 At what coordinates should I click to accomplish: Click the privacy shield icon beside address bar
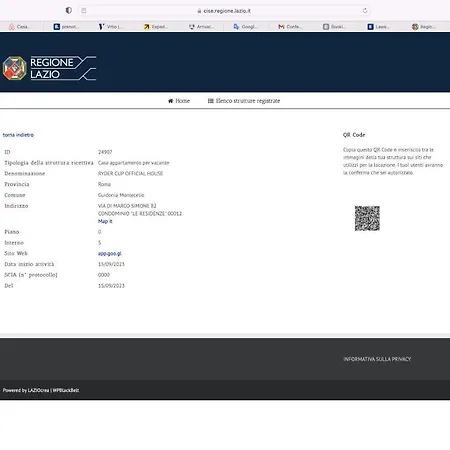(69, 10)
